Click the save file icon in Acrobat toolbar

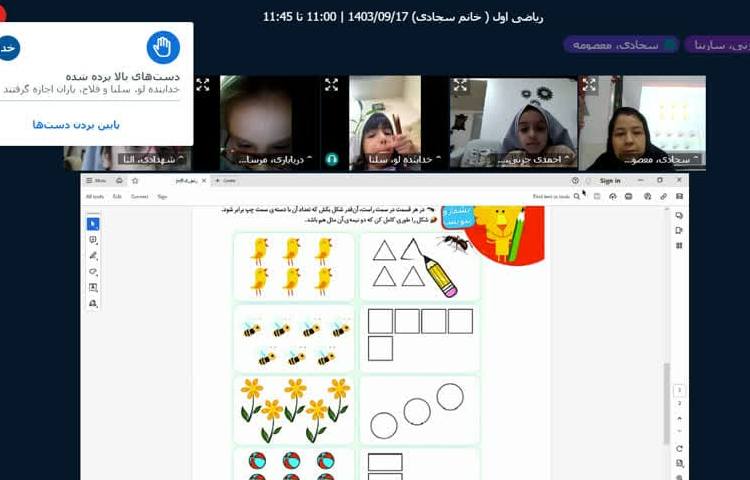tap(596, 196)
